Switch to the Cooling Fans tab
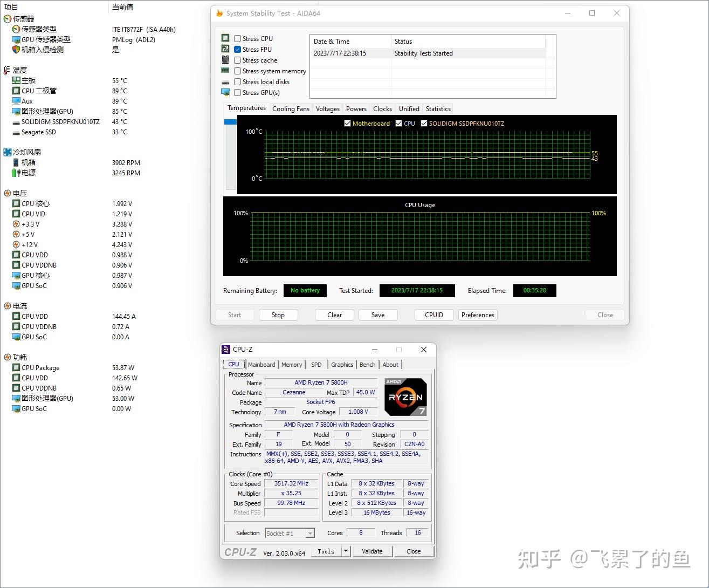Image resolution: width=709 pixels, height=588 pixels. (x=291, y=108)
